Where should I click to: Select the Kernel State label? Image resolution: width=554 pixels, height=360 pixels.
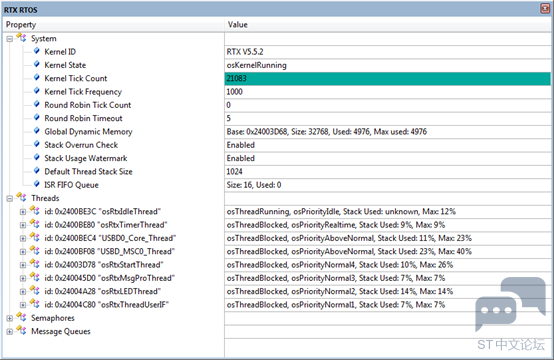point(65,65)
